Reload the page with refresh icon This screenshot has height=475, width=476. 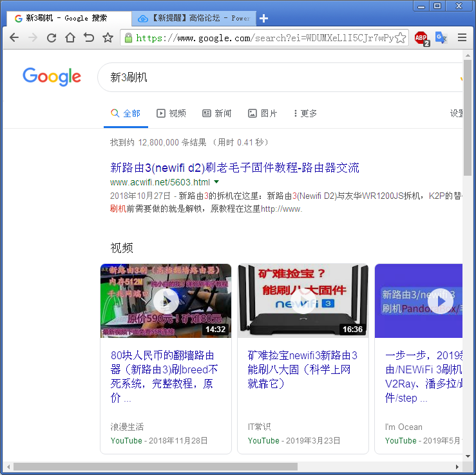click(x=52, y=37)
